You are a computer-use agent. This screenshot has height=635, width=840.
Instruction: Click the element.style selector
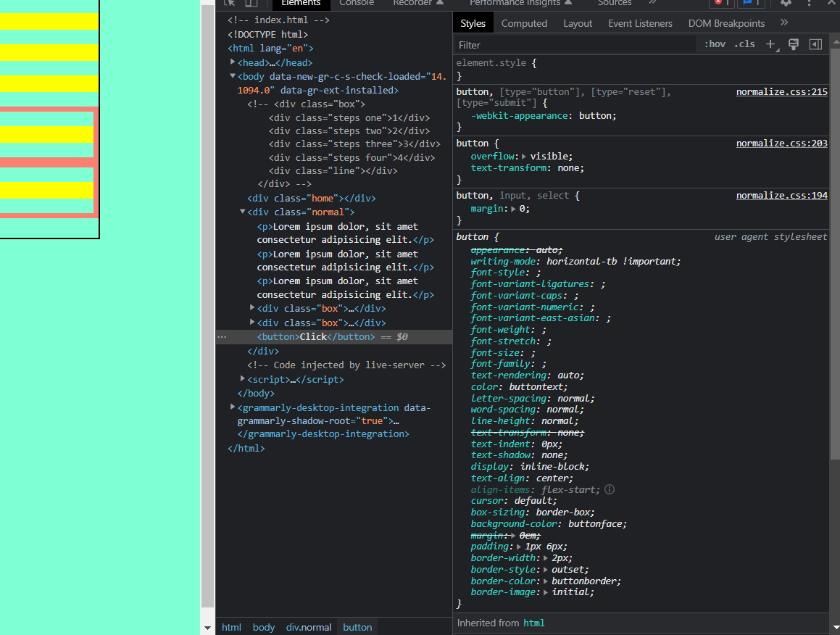tap(491, 62)
